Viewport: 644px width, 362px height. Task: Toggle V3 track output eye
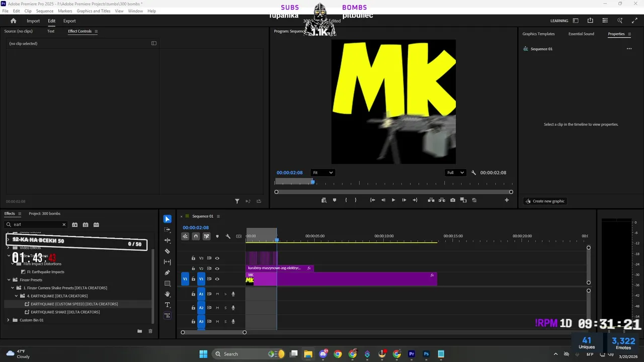217,258
